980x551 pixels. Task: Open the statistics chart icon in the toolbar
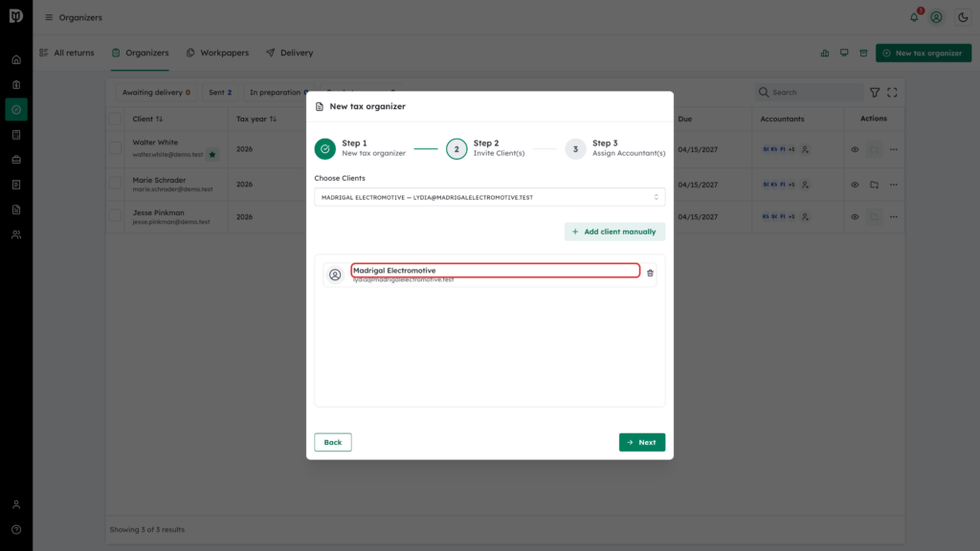[825, 54]
